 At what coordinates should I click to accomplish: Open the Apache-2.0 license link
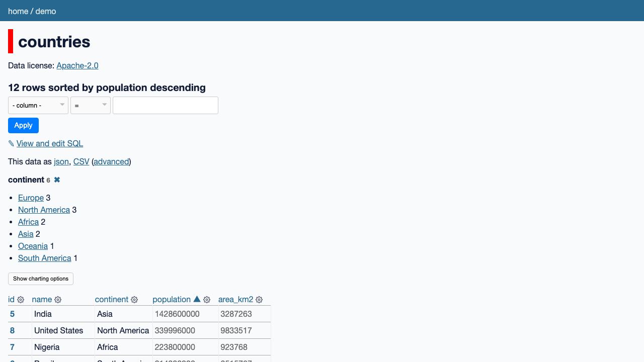77,65
